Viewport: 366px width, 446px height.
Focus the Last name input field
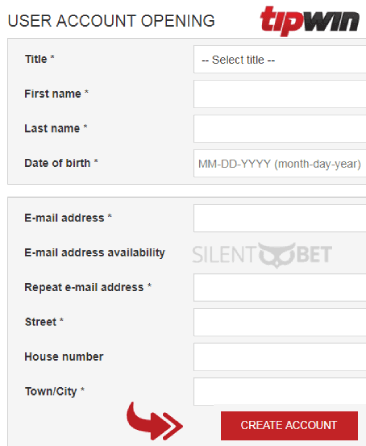(x=280, y=129)
